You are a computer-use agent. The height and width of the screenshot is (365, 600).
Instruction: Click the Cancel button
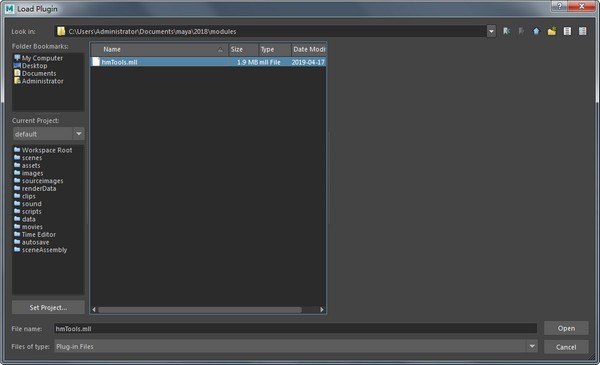click(x=566, y=347)
